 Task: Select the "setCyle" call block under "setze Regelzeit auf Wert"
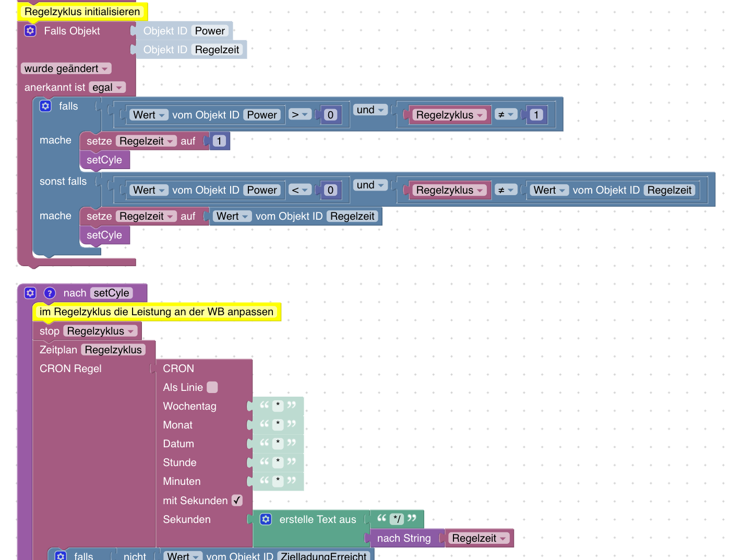tap(104, 235)
